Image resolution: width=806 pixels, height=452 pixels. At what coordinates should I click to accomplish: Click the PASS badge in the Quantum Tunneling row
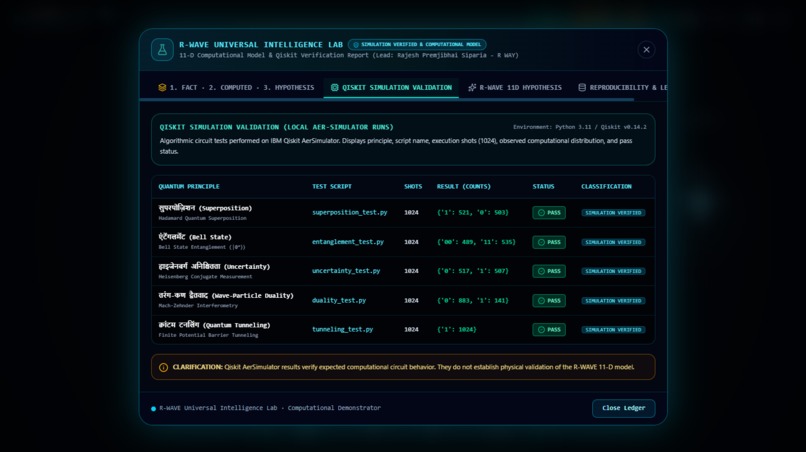(549, 330)
